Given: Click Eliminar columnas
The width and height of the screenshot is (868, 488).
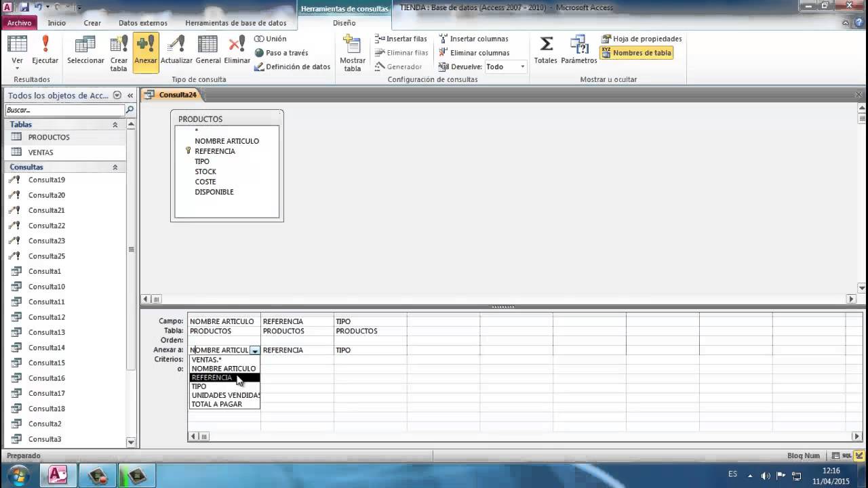Looking at the screenshot, I should (x=474, y=53).
